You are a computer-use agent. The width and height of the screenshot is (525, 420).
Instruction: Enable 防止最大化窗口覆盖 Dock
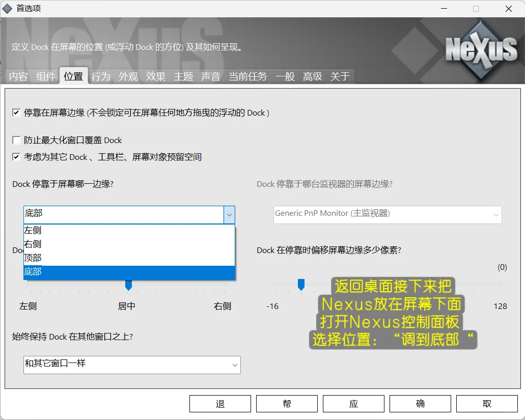(x=16, y=140)
